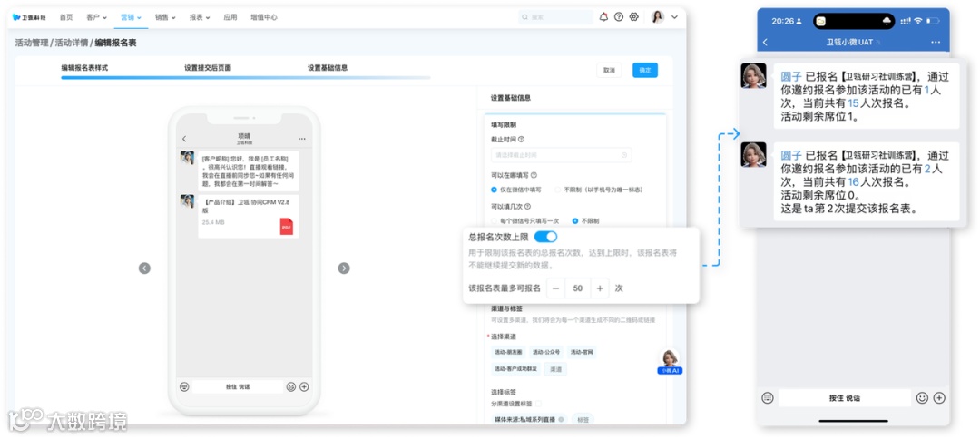Click 按住 说话 in right phone chat
The height and width of the screenshot is (439, 980).
(x=845, y=398)
